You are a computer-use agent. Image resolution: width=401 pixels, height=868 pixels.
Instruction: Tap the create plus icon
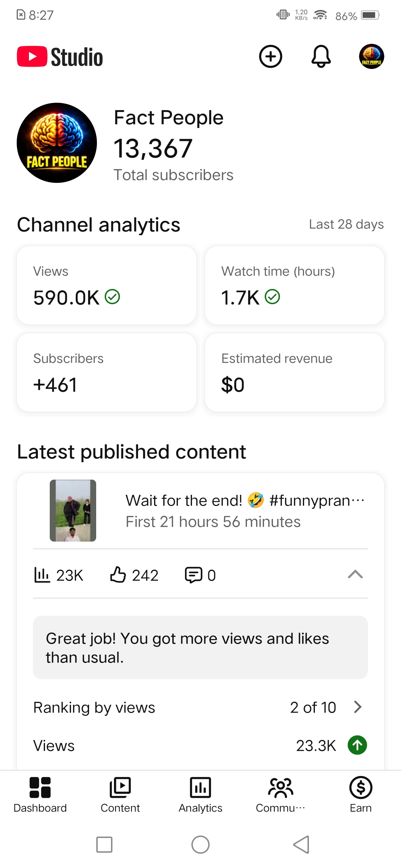tap(271, 57)
